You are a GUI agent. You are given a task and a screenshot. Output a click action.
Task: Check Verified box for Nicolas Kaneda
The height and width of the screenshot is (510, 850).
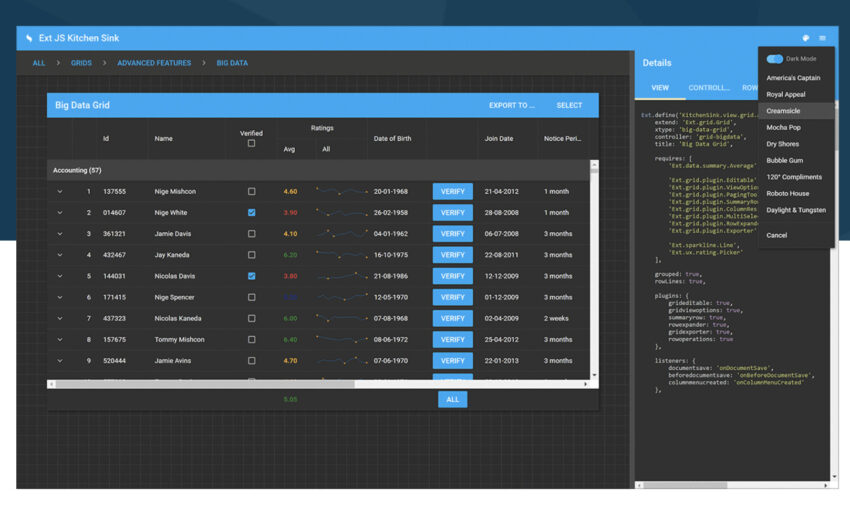click(x=252, y=318)
